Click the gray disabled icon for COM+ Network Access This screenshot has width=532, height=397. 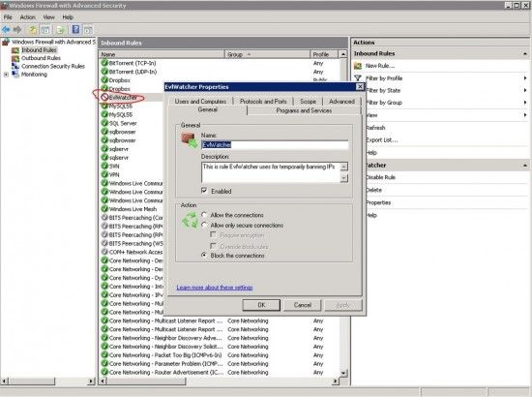coord(104,252)
